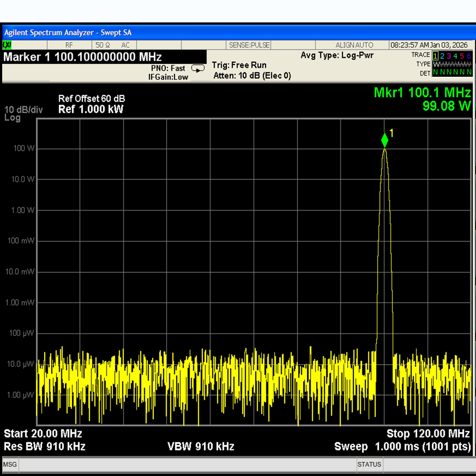Click the Ref 1.000 kW reference level
The image size is (476, 476).
click(91, 109)
